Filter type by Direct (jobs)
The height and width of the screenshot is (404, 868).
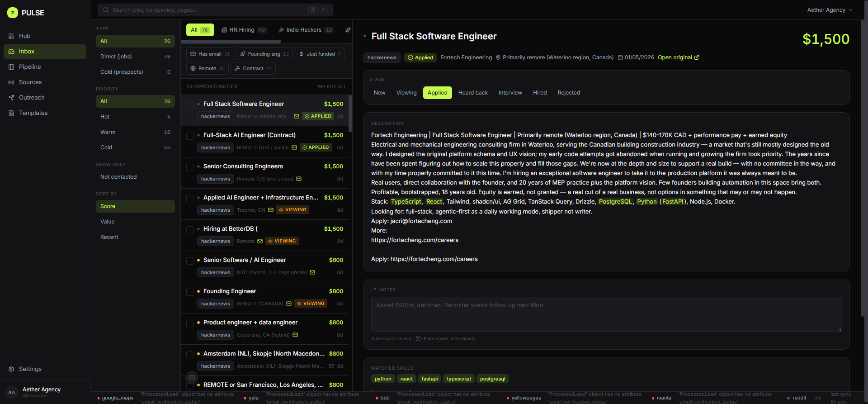pyautogui.click(x=135, y=57)
